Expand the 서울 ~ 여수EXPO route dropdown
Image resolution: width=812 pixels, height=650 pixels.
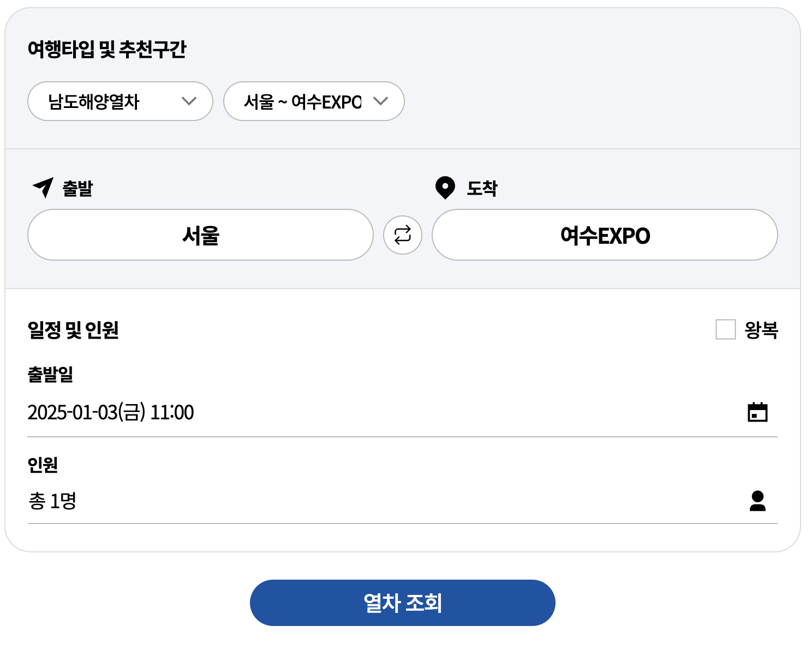(313, 101)
